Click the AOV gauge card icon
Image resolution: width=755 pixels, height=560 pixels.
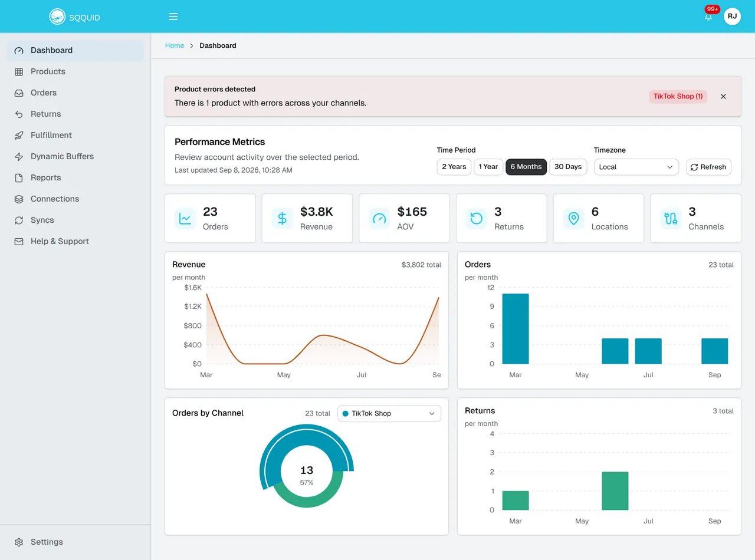[x=379, y=219]
